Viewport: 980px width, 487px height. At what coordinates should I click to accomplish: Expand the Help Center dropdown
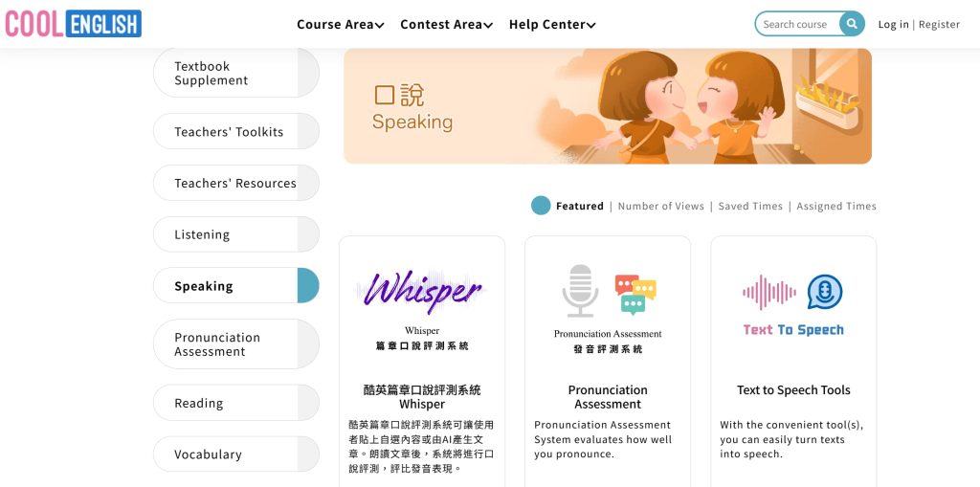(x=552, y=24)
